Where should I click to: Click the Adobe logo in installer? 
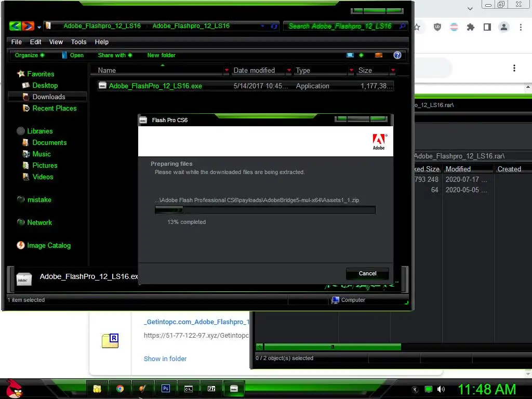pos(379,141)
